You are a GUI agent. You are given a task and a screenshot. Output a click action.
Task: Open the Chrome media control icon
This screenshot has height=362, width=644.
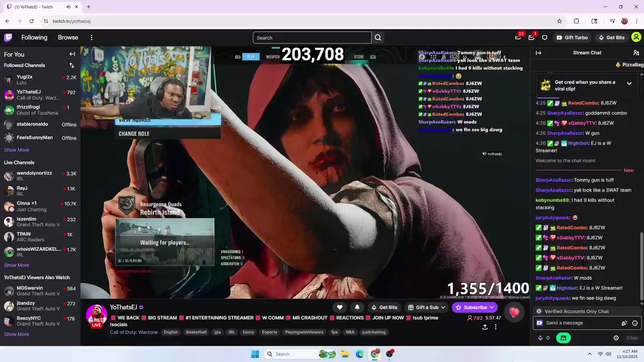point(612,21)
